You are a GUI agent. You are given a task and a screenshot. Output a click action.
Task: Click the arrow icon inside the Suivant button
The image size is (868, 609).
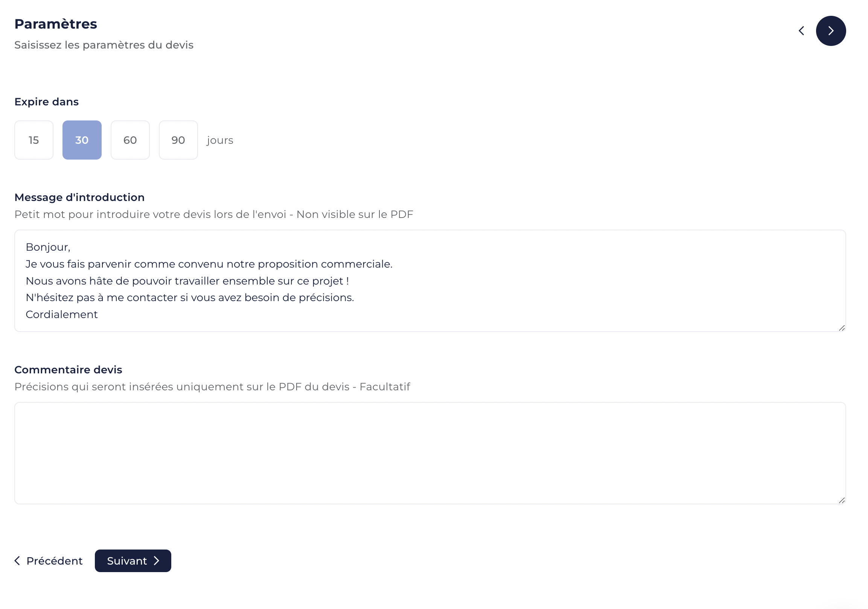[x=156, y=560]
